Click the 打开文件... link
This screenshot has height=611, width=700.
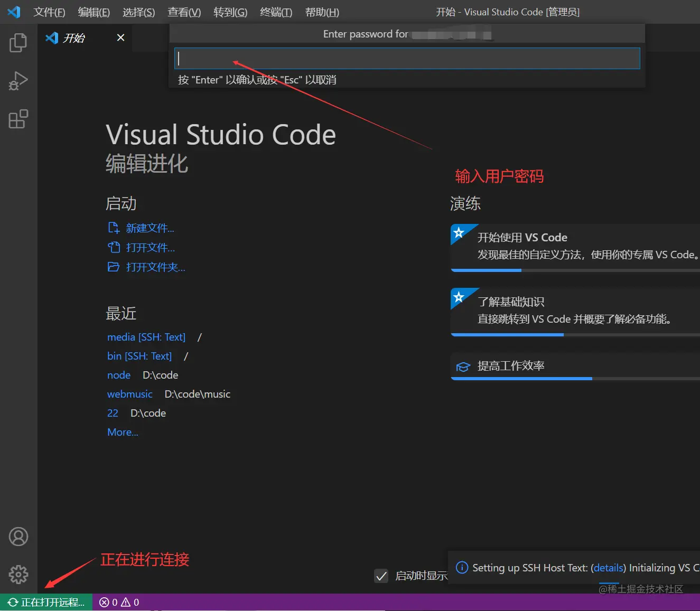pyautogui.click(x=151, y=248)
